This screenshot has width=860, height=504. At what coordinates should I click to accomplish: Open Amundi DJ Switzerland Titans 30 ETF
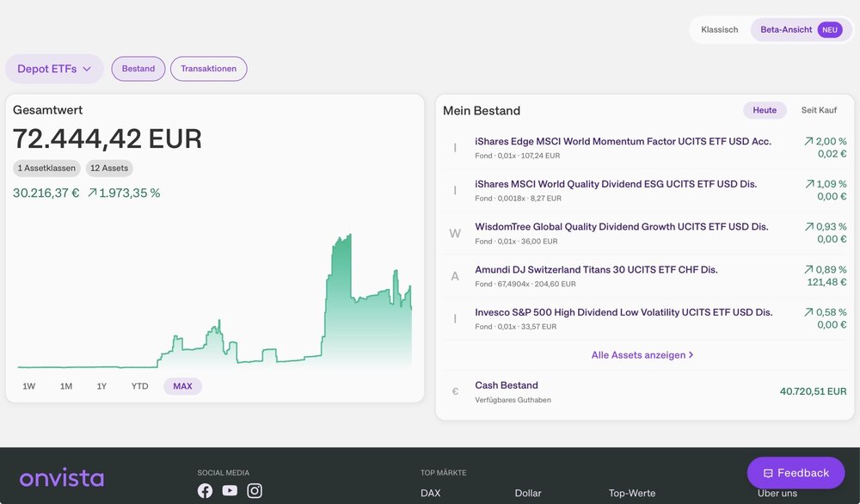(596, 270)
